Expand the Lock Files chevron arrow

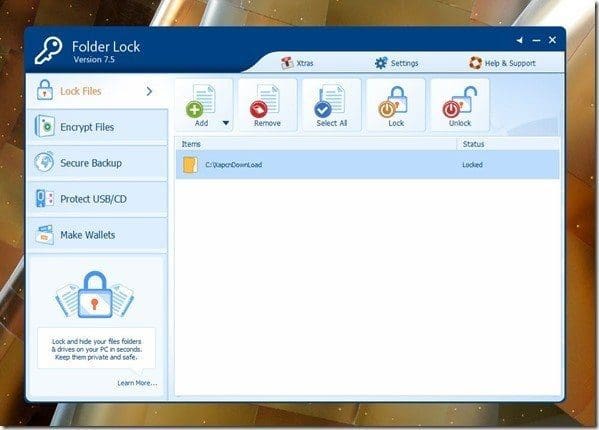tap(149, 91)
